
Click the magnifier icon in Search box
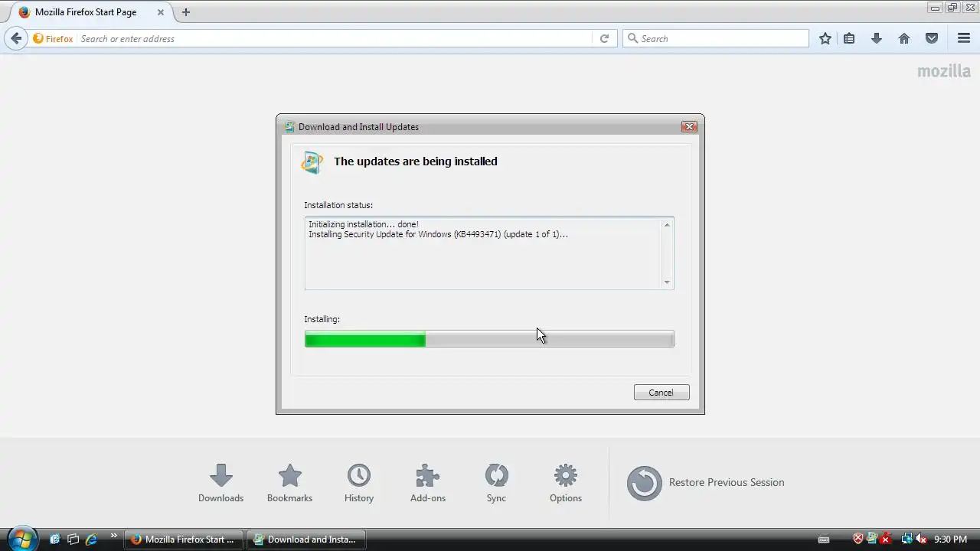[x=632, y=38]
